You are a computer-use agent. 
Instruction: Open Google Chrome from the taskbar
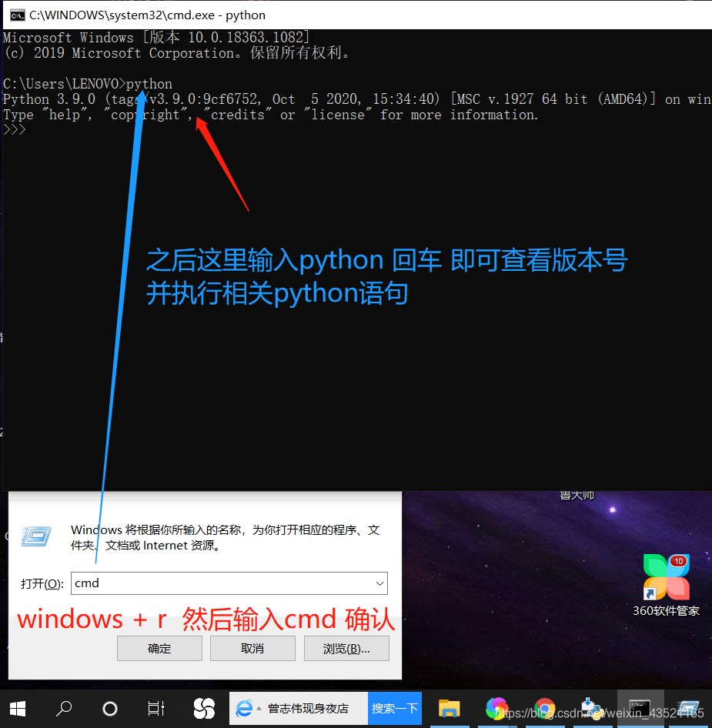click(x=544, y=709)
